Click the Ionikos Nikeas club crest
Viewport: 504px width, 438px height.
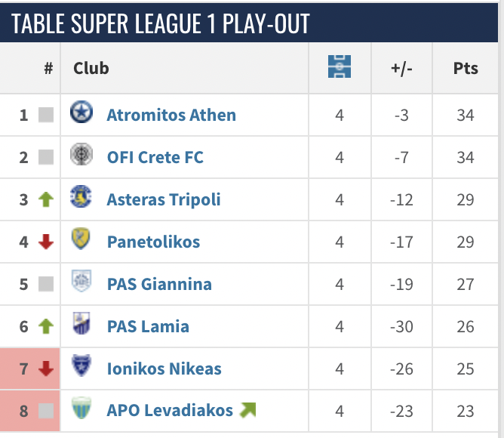tap(81, 368)
